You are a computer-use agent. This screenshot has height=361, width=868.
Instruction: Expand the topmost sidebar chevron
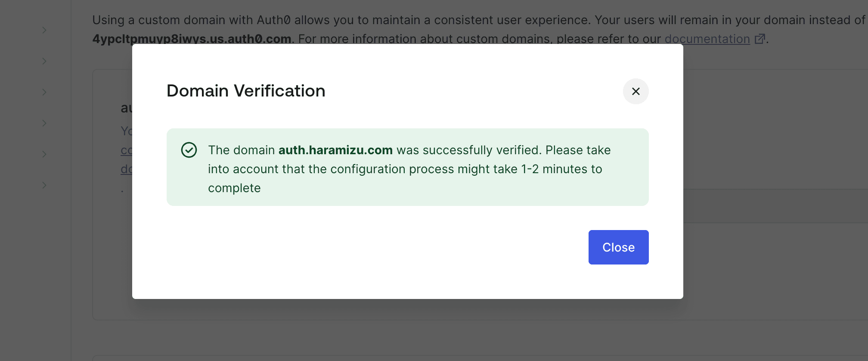[x=44, y=30]
